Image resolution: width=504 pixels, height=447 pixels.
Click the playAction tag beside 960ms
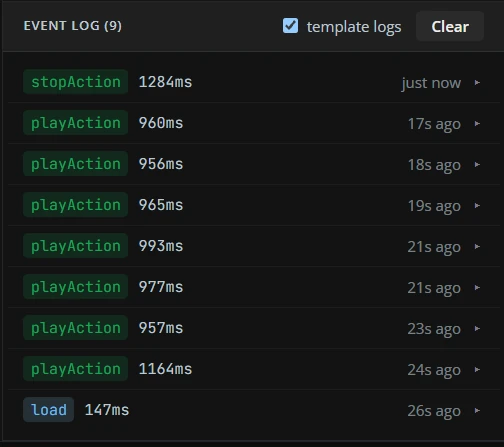[x=76, y=123]
